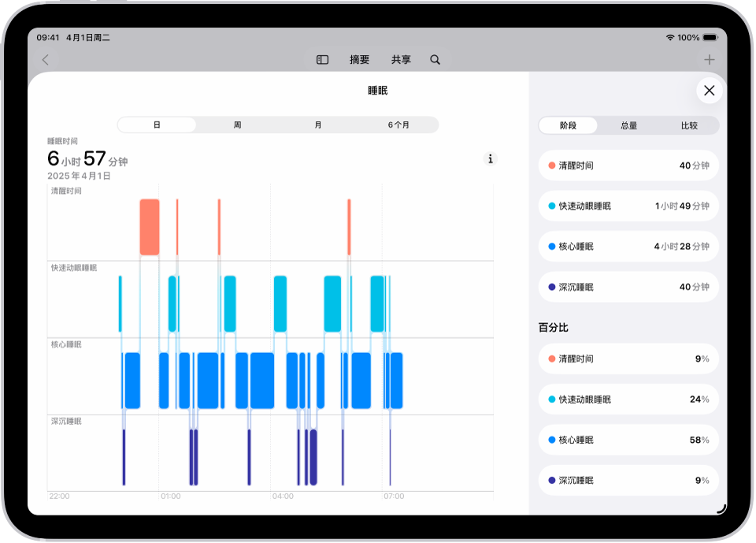Click the sidebar toggle icon at top
756x543 pixels.
pyautogui.click(x=321, y=59)
